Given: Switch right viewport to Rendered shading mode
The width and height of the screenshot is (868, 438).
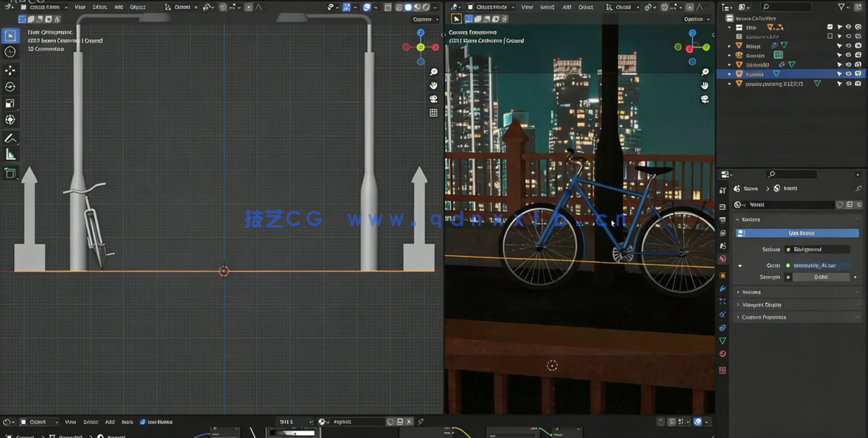Looking at the screenshot, I should (705, 7).
